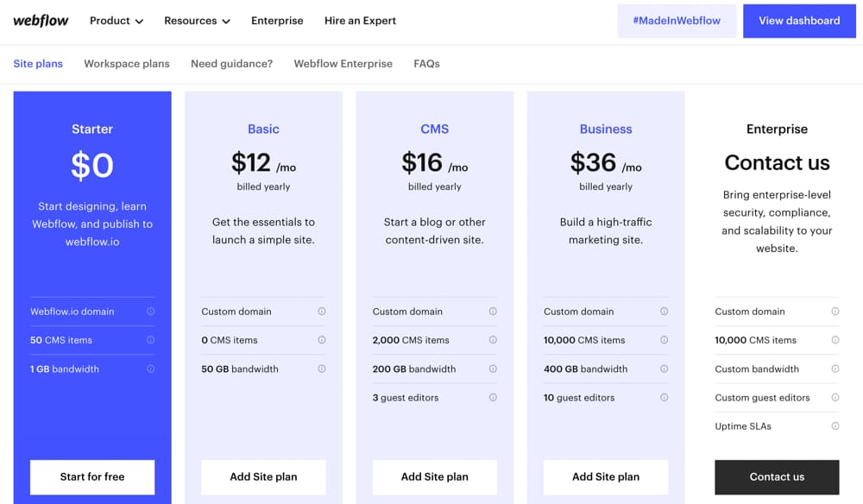The image size is (863, 504).
Task: Click the Webflow logo
Action: [x=40, y=20]
